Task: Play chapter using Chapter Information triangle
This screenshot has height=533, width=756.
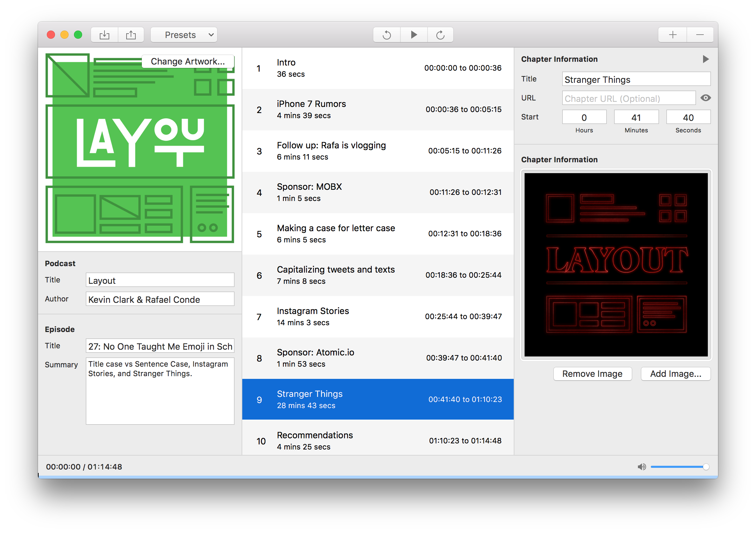Action: coord(705,59)
